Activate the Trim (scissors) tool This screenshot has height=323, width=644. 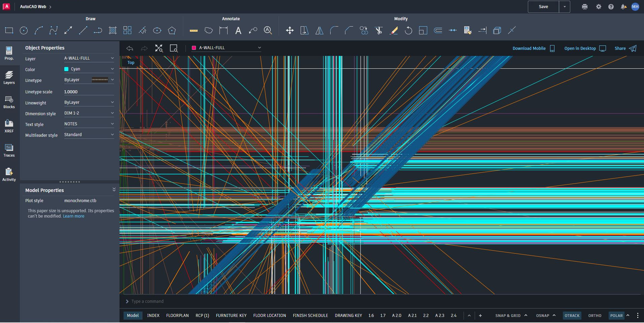click(x=379, y=30)
